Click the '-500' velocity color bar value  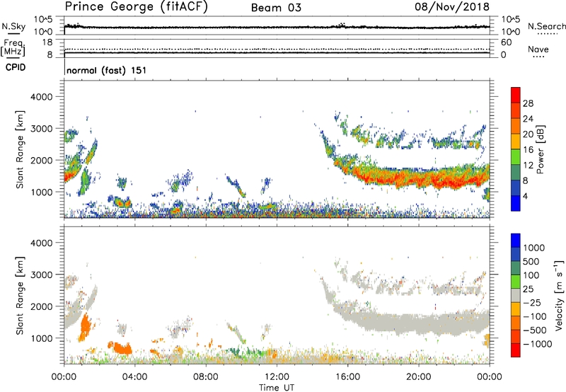[x=535, y=330]
